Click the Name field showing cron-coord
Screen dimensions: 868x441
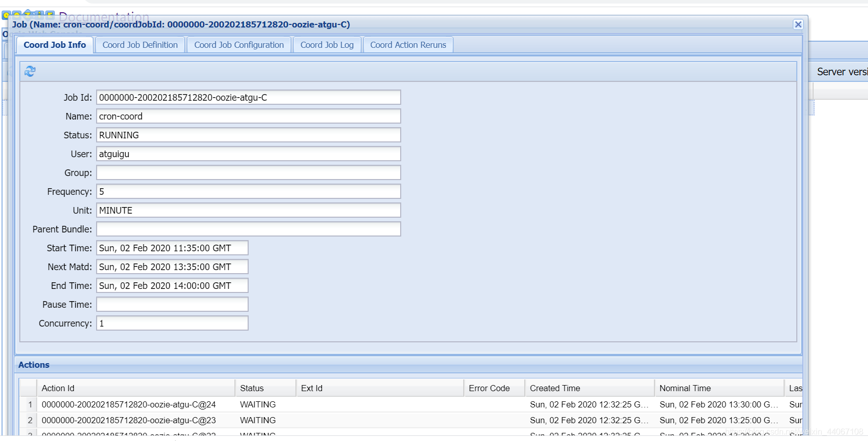tap(249, 116)
